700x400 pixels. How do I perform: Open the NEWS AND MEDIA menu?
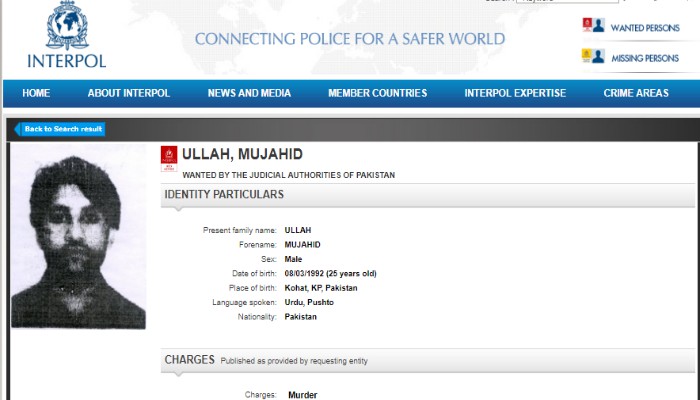point(249,93)
